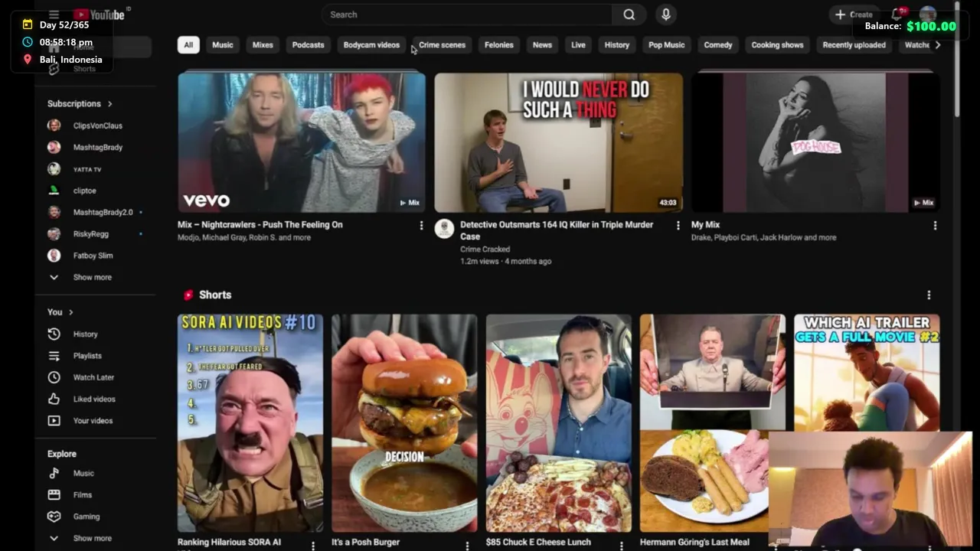Click inside the Search field
Image resolution: width=980 pixels, height=551 pixels.
[x=467, y=15]
